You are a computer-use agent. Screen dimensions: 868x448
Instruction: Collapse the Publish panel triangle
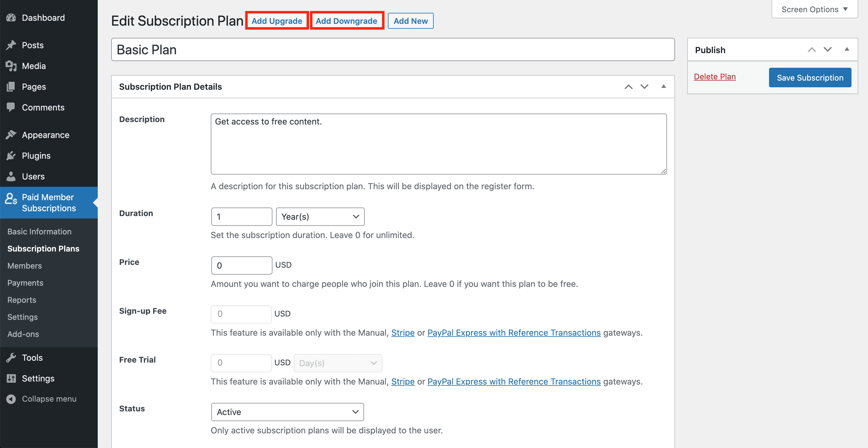click(x=846, y=49)
